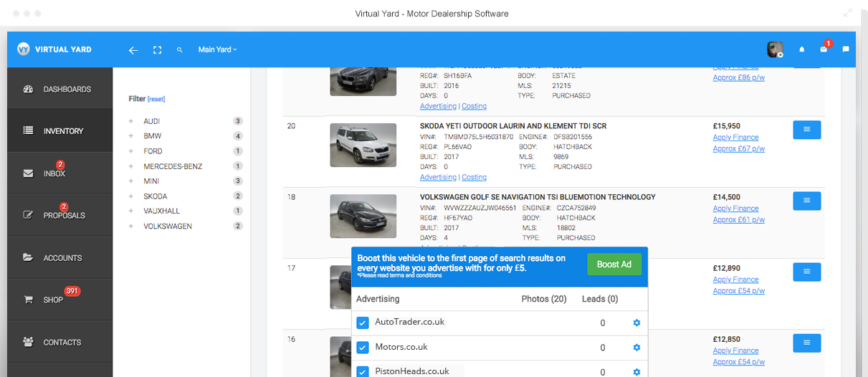Open settings gear for PistonHeads.co.uk
Viewport: 868px width, 377px height.
tap(636, 372)
